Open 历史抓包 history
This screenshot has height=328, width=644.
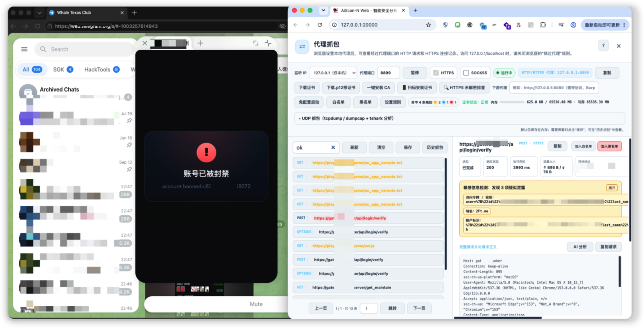point(435,148)
